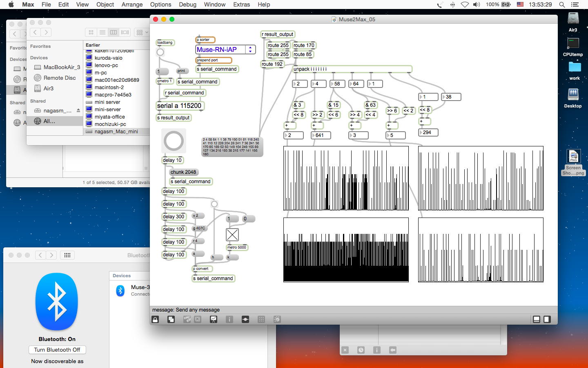
Task: Click the new view icon in patcher toolbar
Action: tap(171, 319)
